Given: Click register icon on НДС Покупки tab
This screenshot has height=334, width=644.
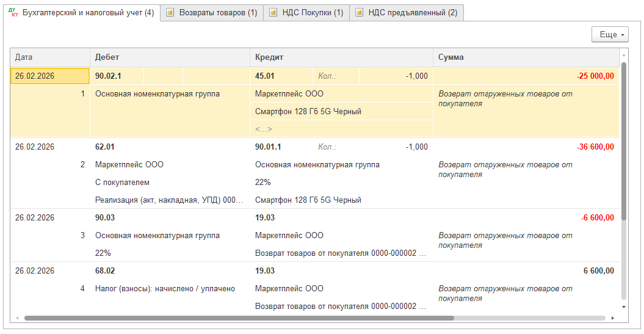Looking at the screenshot, I should coord(273,13).
